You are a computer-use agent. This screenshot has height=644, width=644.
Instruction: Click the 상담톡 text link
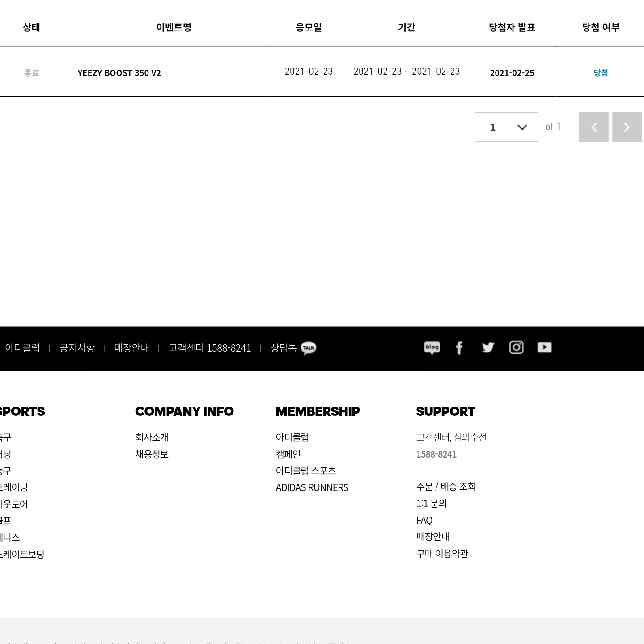284,348
